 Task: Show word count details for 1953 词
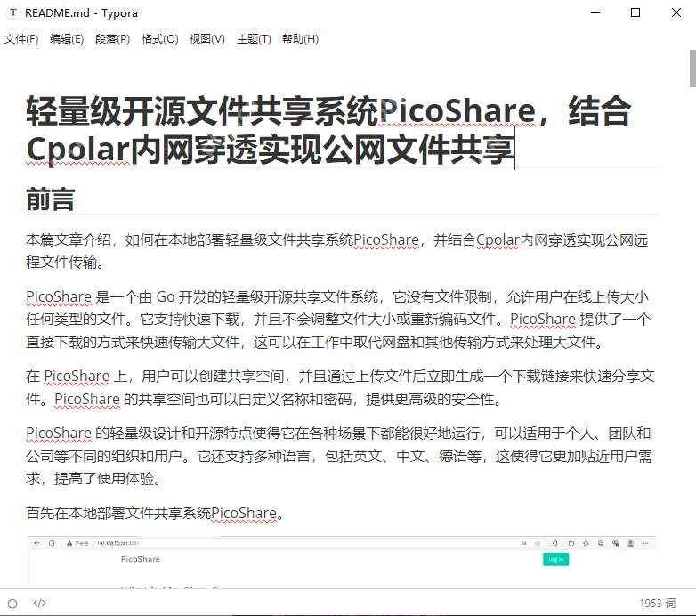(x=657, y=603)
